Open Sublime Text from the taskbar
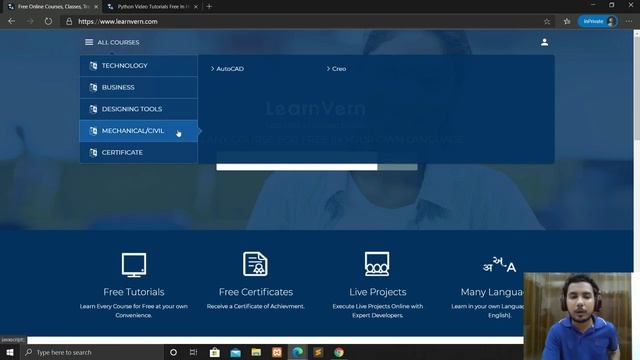Viewport: 640px width, 360px height. click(x=318, y=352)
